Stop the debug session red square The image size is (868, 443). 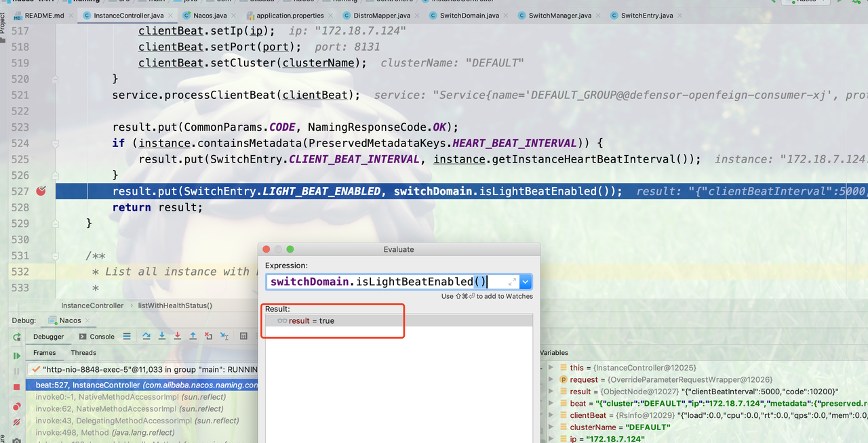tap(17, 387)
